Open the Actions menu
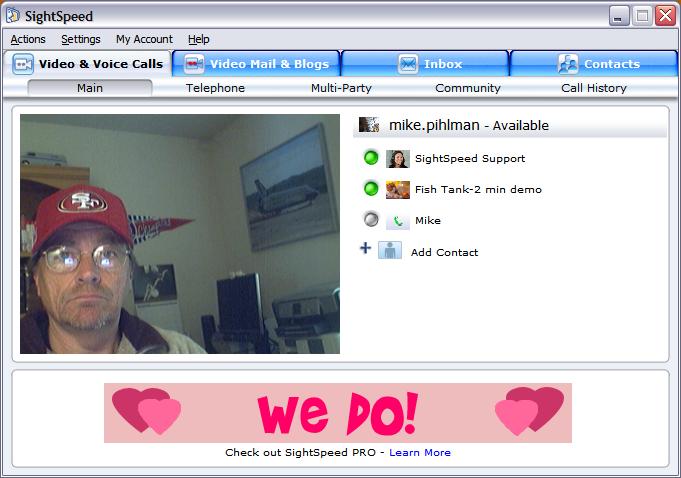This screenshot has height=478, width=681. 28,39
